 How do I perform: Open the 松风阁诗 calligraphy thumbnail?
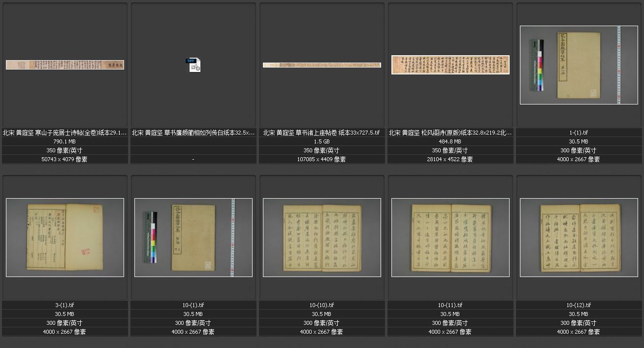(x=450, y=65)
